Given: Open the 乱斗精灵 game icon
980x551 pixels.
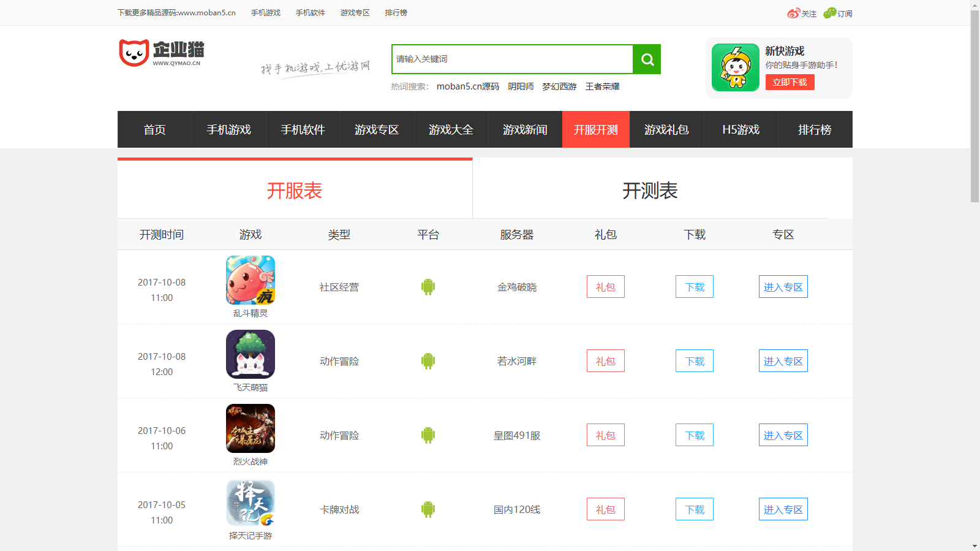Looking at the screenshot, I should (x=251, y=280).
